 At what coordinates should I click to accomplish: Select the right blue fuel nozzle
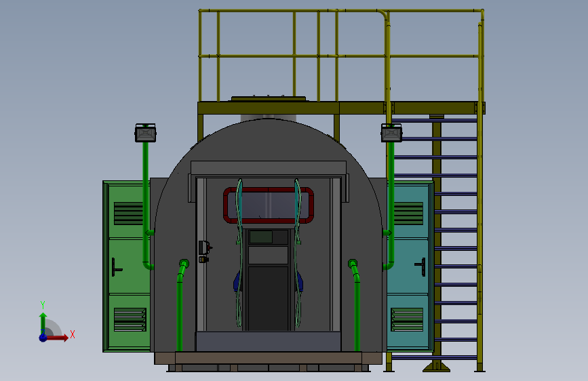tap(300, 282)
